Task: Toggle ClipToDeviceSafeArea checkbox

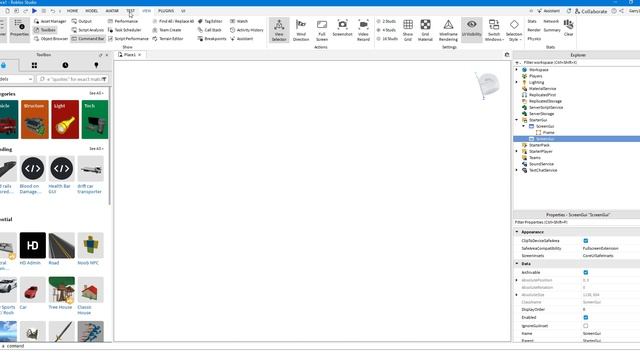Action: [586, 241]
